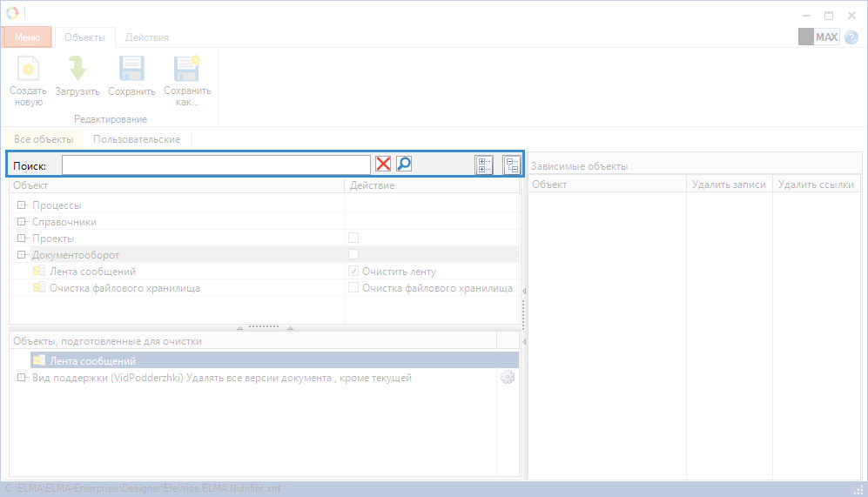
Task: Click the Создать новую icon
Action: tap(28, 69)
